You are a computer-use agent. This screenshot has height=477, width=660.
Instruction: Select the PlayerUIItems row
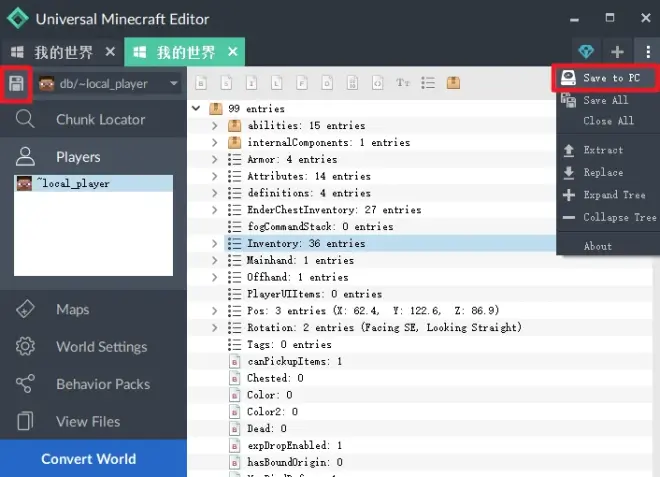314,294
